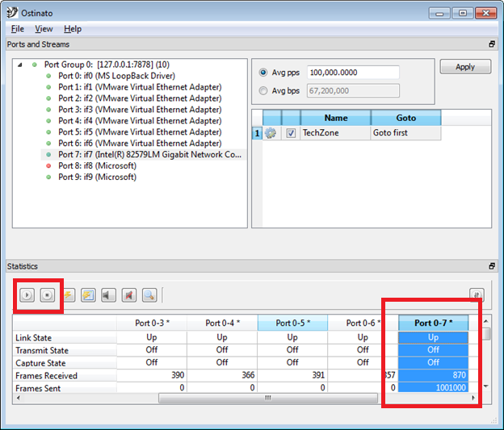Select Port 4: if4 VMware adapter
This screenshot has width=504, height=430.
point(140,121)
